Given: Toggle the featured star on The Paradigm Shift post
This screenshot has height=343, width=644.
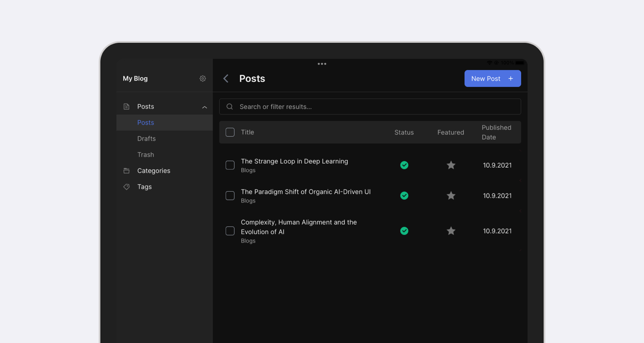Looking at the screenshot, I should click(x=451, y=196).
